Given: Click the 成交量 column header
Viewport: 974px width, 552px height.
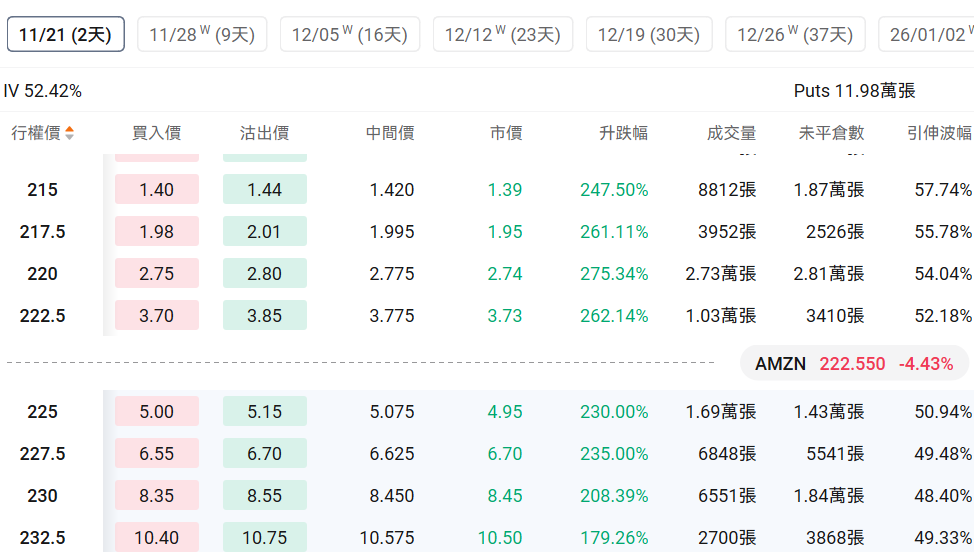Looking at the screenshot, I should [x=731, y=134].
